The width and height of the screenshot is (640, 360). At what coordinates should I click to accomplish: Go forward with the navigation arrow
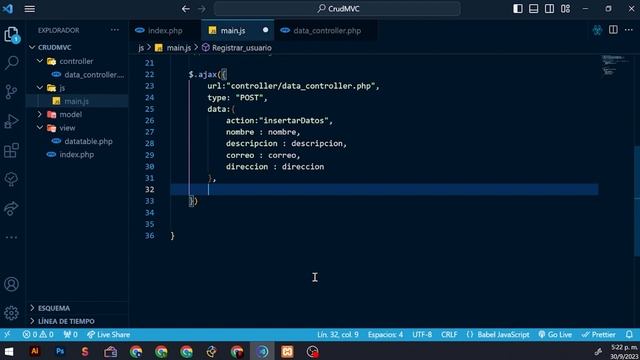click(202, 9)
